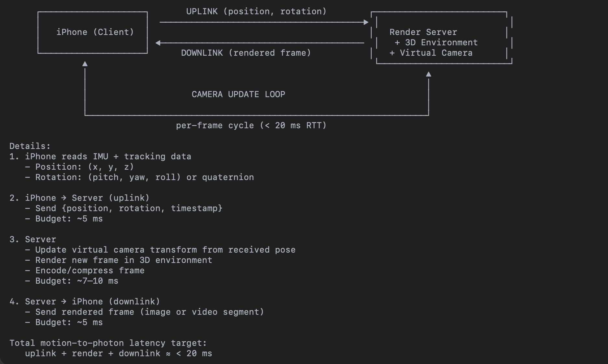Click the DOWNLINK (rendered frame) label
The width and height of the screenshot is (608, 364).
point(246,53)
